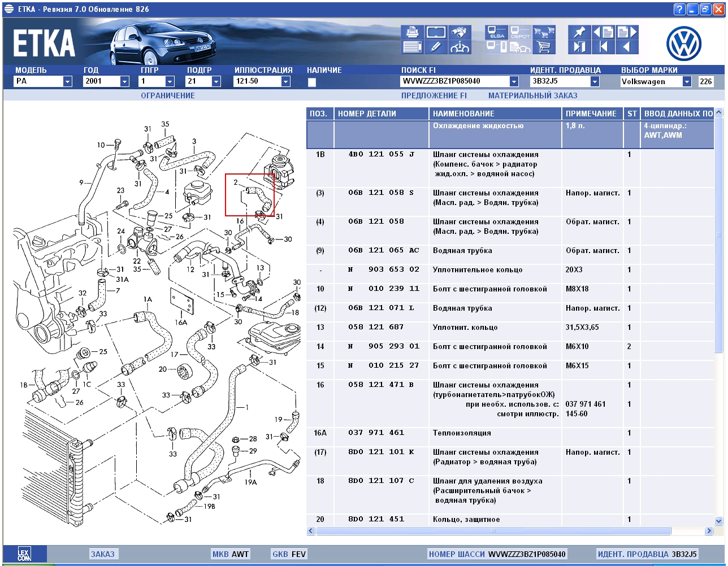
Task: Open the full-screen frame view icon
Action: pos(436,32)
